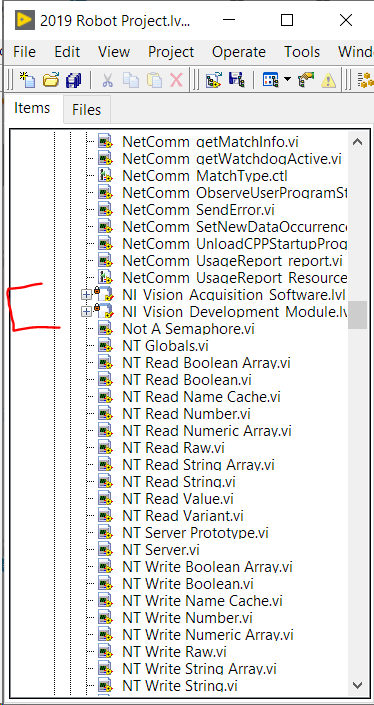Image resolution: width=374 pixels, height=705 pixels.
Task: Select NT Read Boolean Array.vi
Action: pos(206,363)
